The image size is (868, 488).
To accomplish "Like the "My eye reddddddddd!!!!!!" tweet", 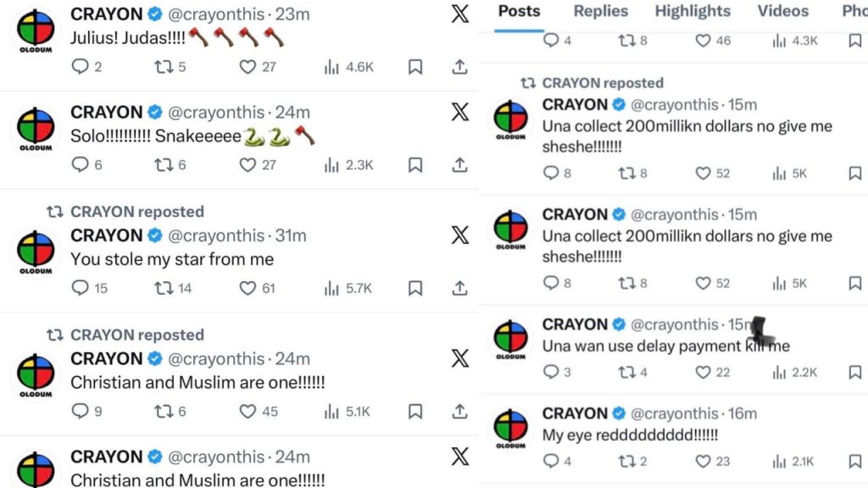I will (703, 461).
